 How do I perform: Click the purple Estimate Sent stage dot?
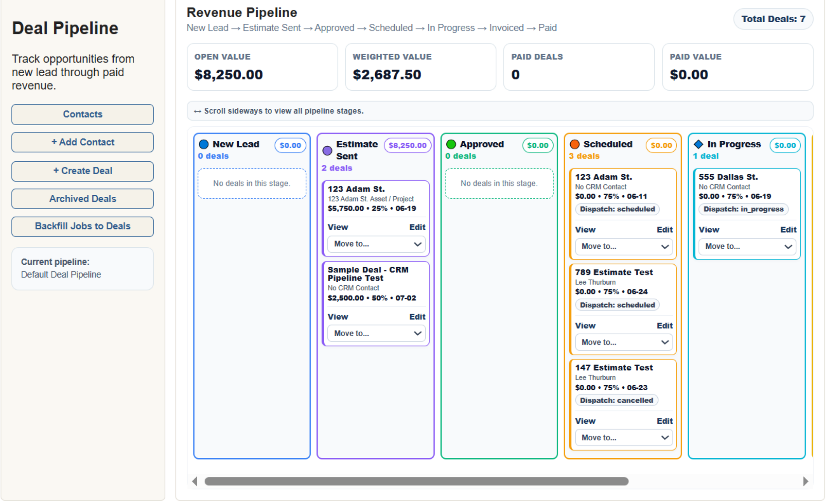coord(327,151)
